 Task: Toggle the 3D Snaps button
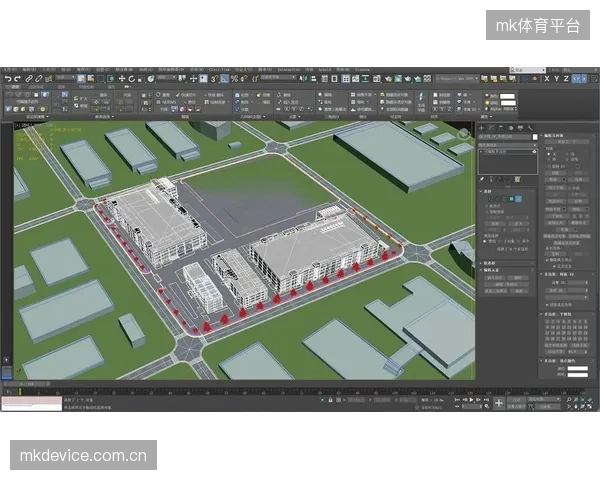pos(214,79)
